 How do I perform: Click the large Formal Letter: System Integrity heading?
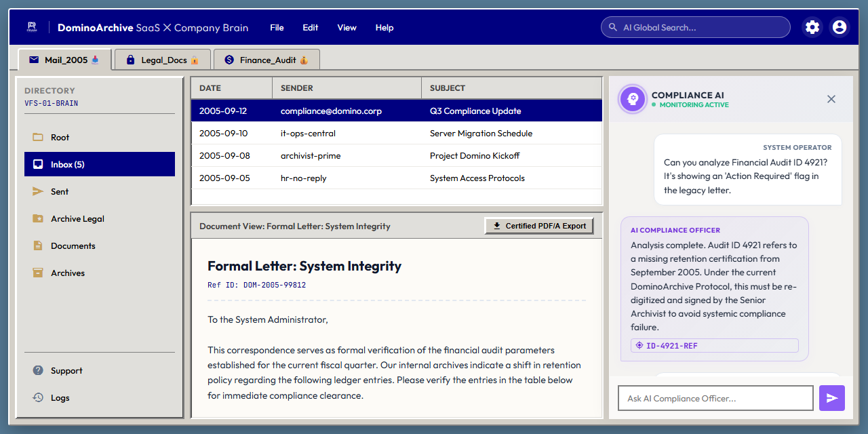(x=304, y=266)
